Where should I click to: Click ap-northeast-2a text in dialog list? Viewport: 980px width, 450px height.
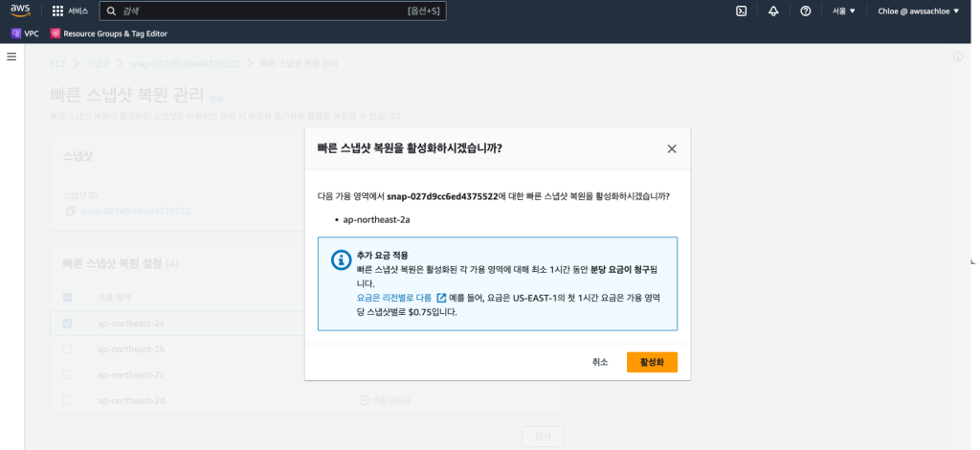tap(376, 220)
